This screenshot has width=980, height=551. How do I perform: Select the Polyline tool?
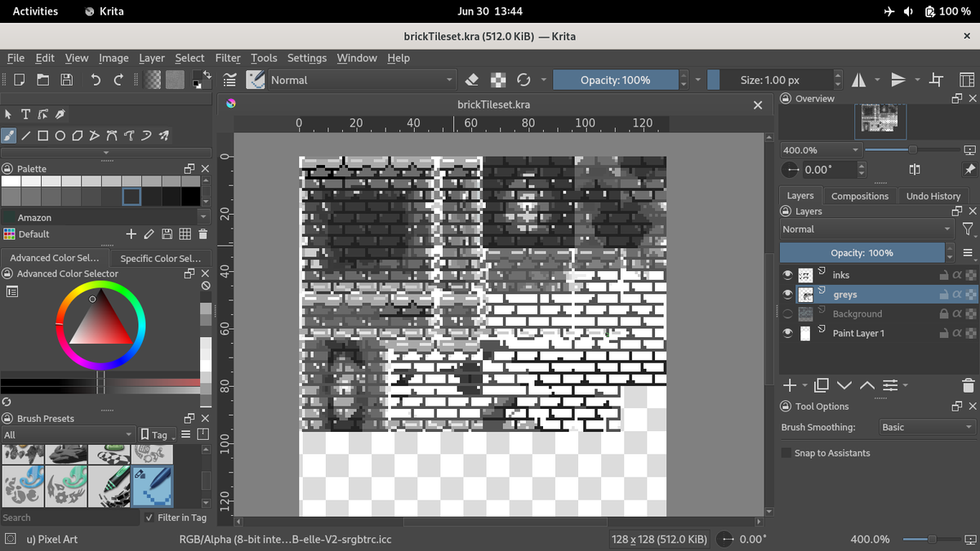pyautogui.click(x=95, y=136)
